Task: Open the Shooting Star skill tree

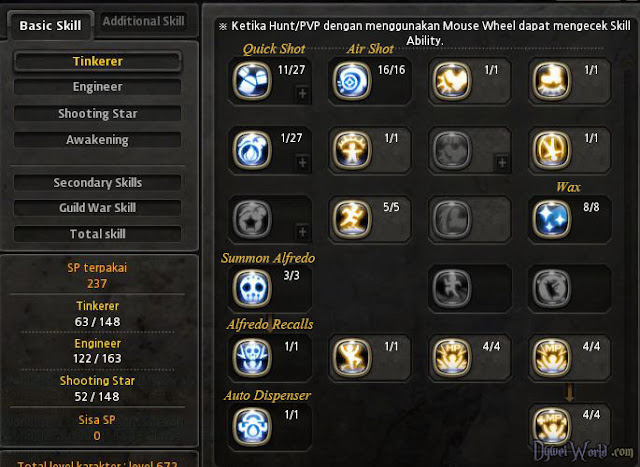Action: [98, 113]
